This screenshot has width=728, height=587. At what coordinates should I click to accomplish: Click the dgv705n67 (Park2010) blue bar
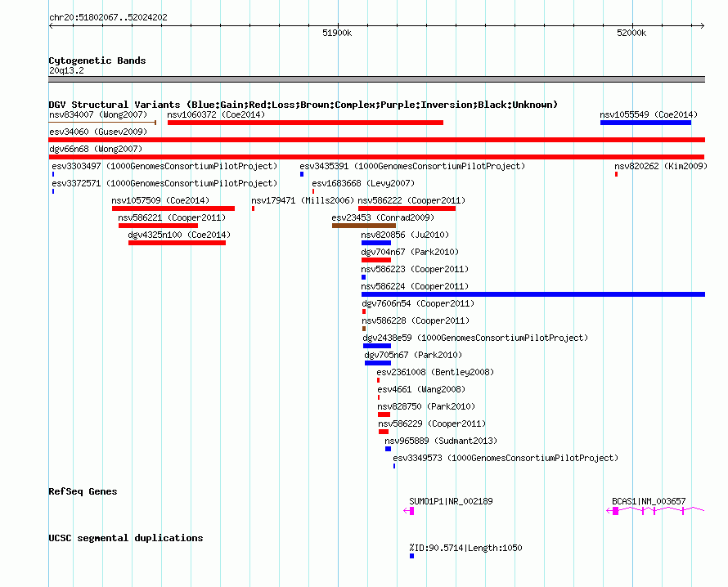[x=378, y=363]
